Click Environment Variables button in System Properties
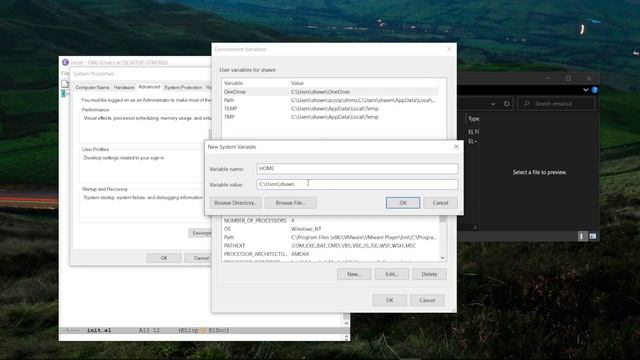The height and width of the screenshot is (360, 640). tap(200, 233)
